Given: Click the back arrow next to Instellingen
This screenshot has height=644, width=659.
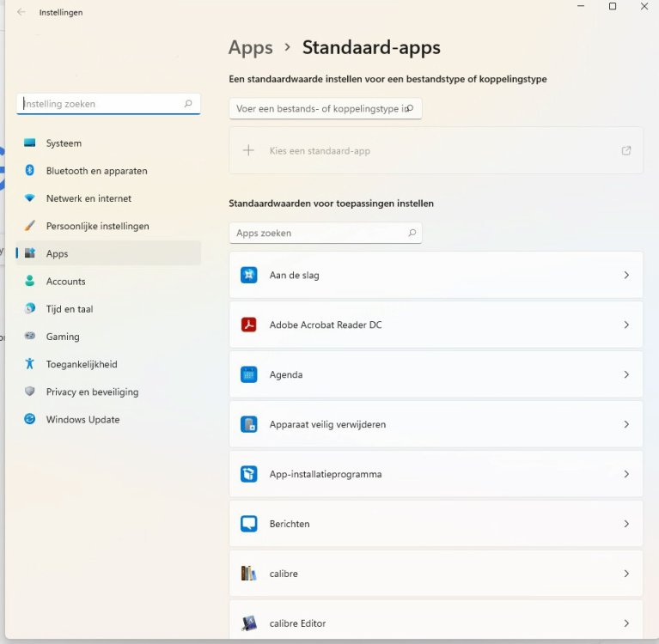Looking at the screenshot, I should coord(21,12).
